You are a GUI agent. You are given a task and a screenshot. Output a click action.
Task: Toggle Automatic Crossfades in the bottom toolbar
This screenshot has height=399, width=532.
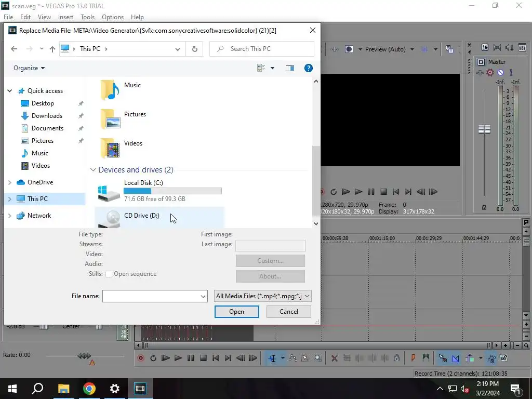pos(455,358)
